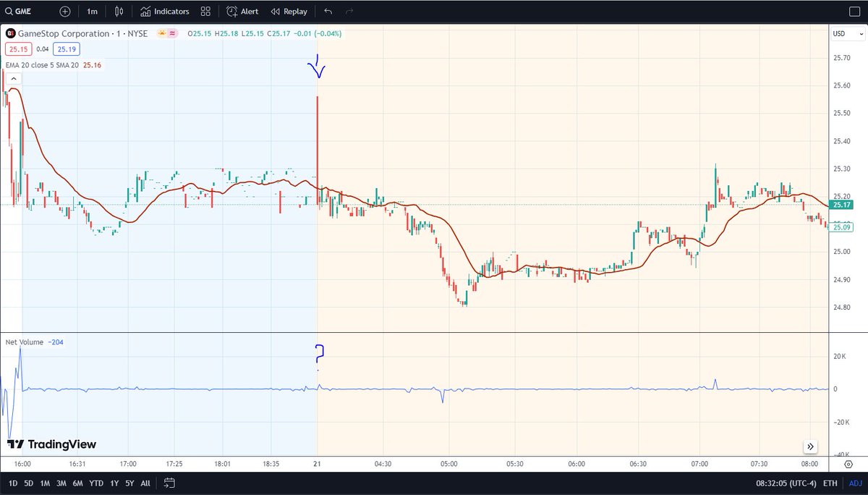
Task: Start bar Replay mode
Action: [289, 12]
